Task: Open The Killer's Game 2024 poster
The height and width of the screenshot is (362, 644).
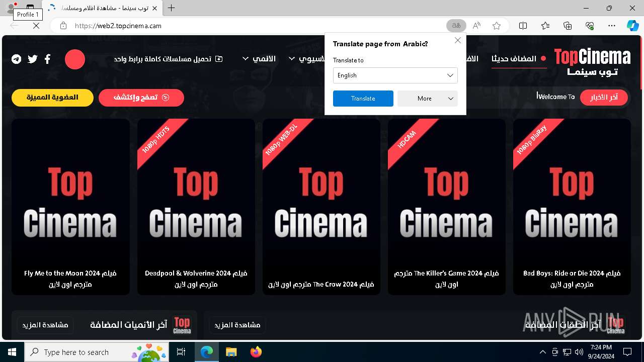Action: pyautogui.click(x=447, y=207)
